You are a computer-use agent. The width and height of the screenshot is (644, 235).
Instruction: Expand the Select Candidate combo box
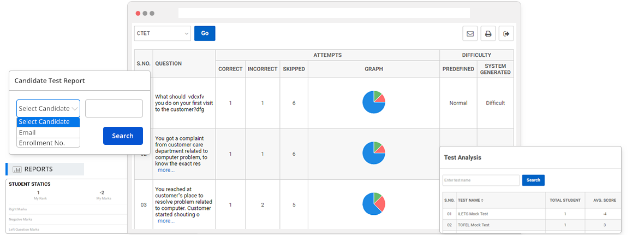[x=48, y=108]
